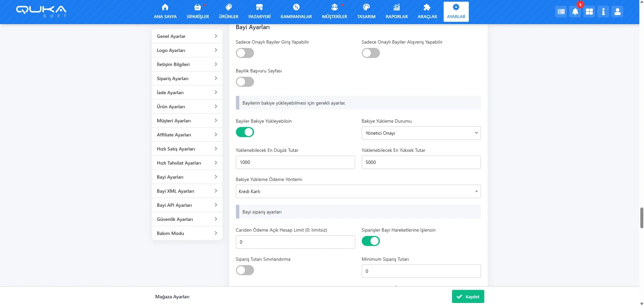Turn on Sipariş Tutarı Sınırlandırma toggle
The width and height of the screenshot is (644, 305).
click(x=245, y=270)
